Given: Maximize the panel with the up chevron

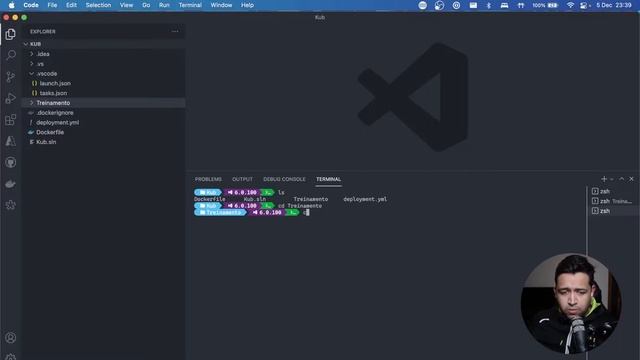Looking at the screenshot, I should (621, 179).
